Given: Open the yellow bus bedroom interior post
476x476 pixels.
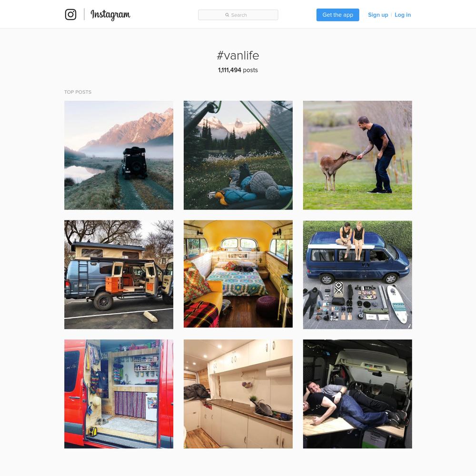Looking at the screenshot, I should [x=238, y=275].
